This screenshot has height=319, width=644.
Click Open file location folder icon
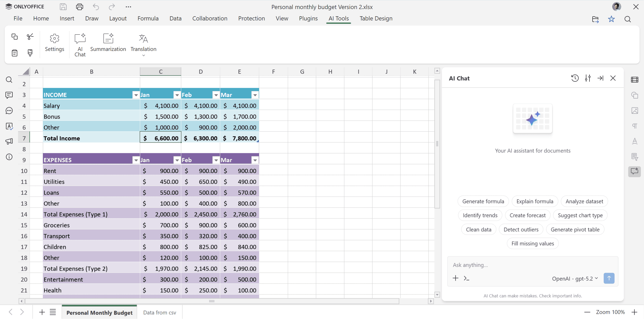[595, 19]
